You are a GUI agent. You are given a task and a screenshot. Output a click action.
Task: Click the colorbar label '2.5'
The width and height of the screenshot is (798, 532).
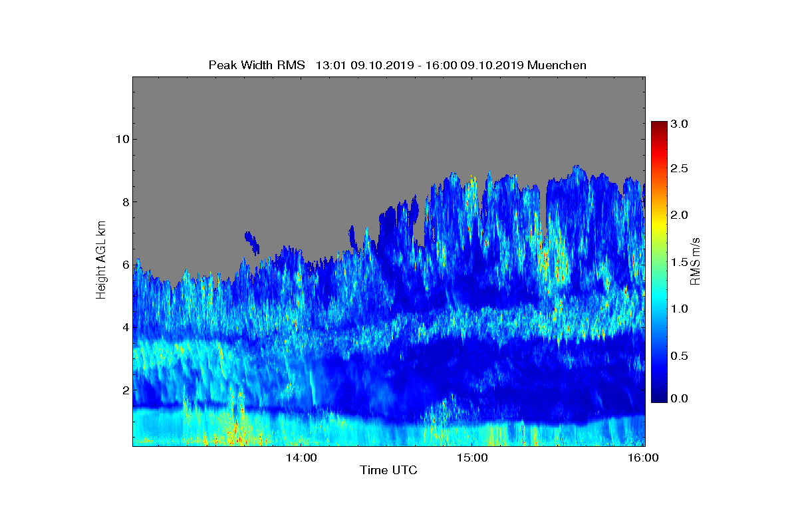point(680,170)
